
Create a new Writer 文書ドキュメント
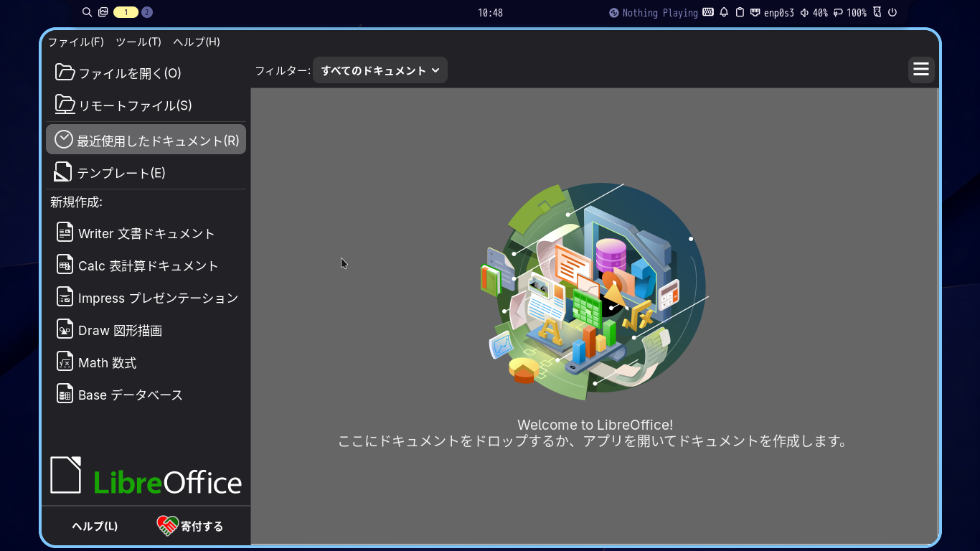click(146, 233)
